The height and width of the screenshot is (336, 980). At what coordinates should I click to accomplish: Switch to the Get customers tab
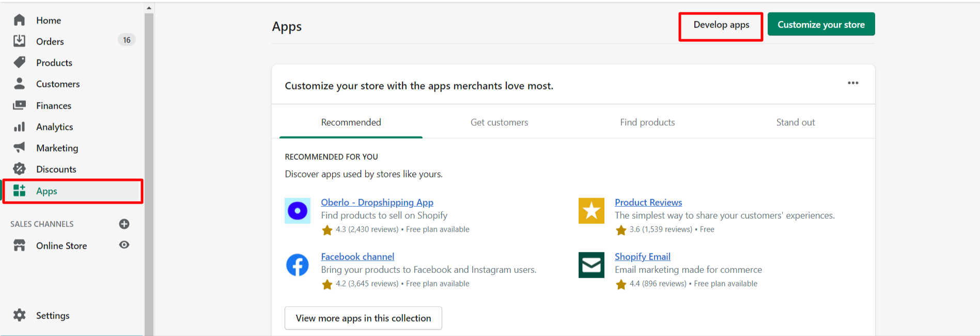click(x=499, y=122)
